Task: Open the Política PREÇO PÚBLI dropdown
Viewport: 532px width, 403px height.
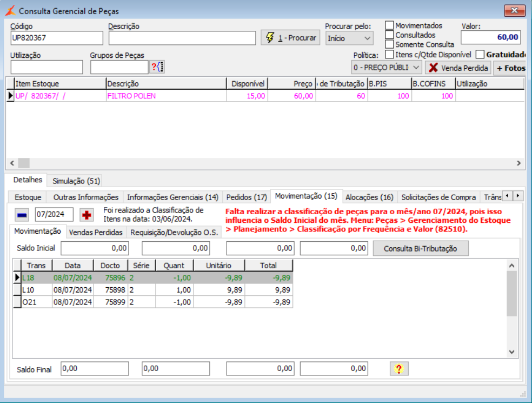Action: tap(387, 68)
